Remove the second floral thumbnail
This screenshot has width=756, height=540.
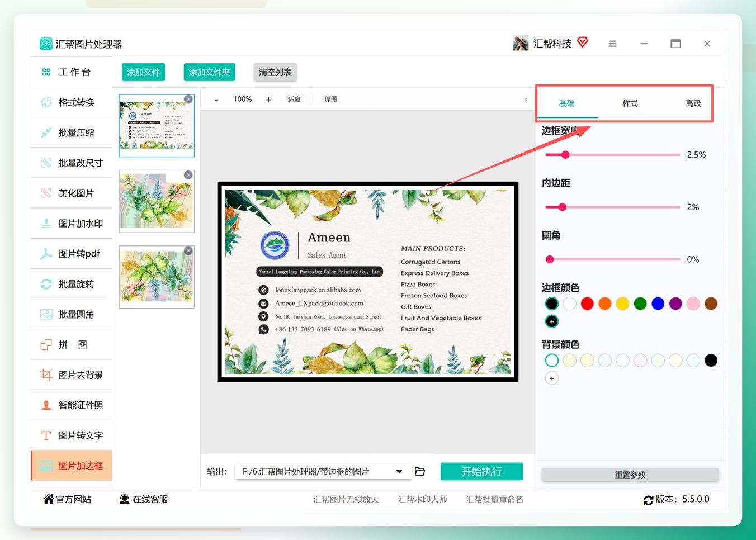pos(188,175)
